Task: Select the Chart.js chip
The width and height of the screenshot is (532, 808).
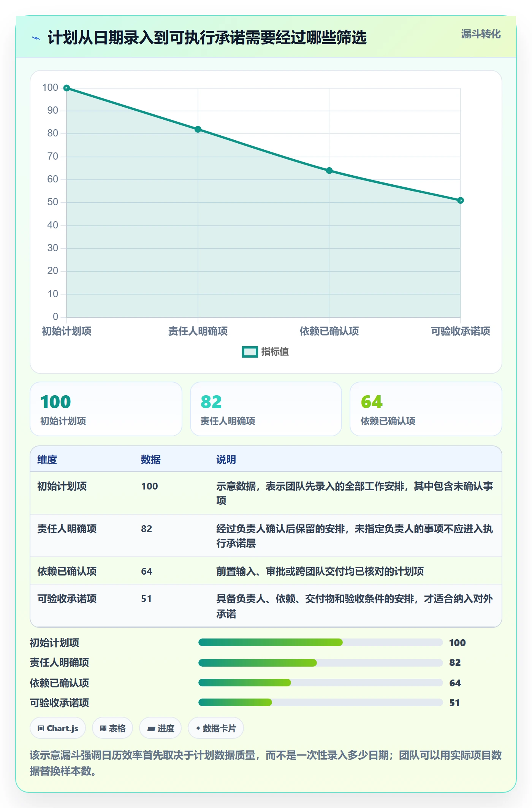Action: pyautogui.click(x=58, y=728)
